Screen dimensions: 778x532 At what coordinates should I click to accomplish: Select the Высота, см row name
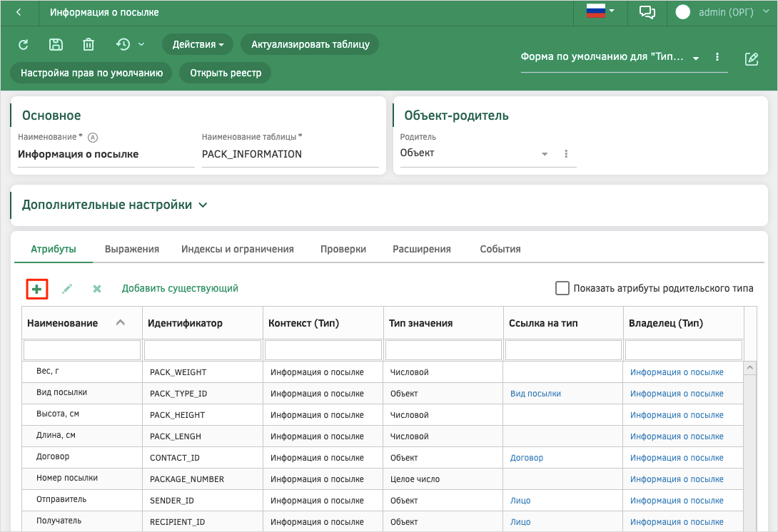[x=58, y=414]
